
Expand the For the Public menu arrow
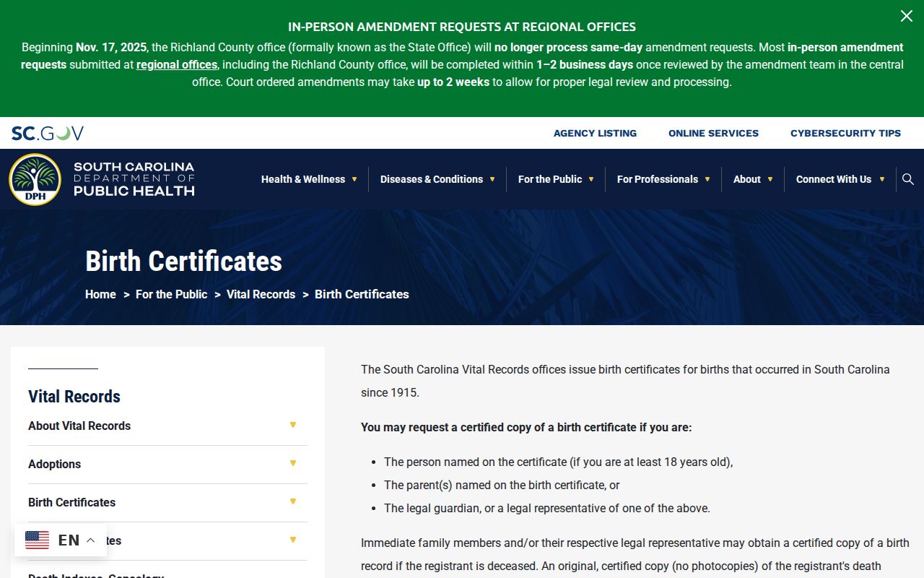click(591, 179)
